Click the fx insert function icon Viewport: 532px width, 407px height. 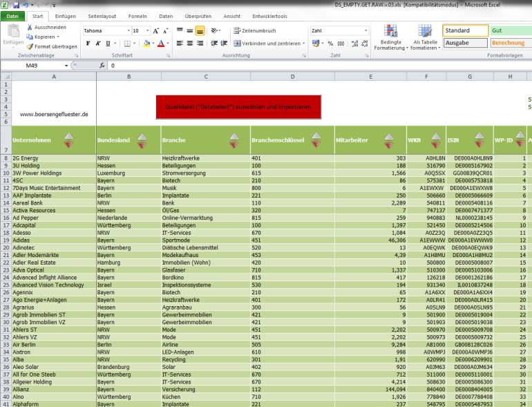pos(102,65)
